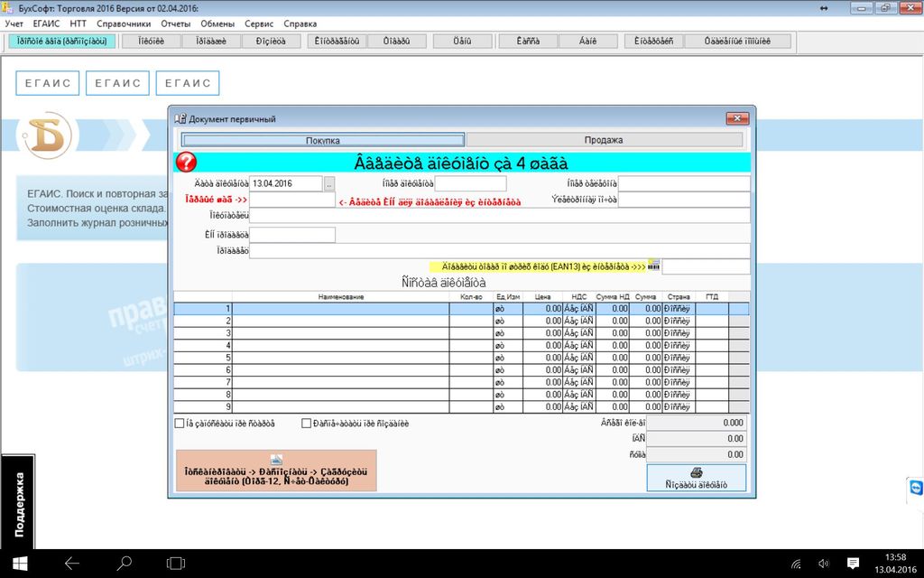Click the first ЕГАИС button below toolbar
This screenshot has height=578, width=924.
click(x=47, y=83)
